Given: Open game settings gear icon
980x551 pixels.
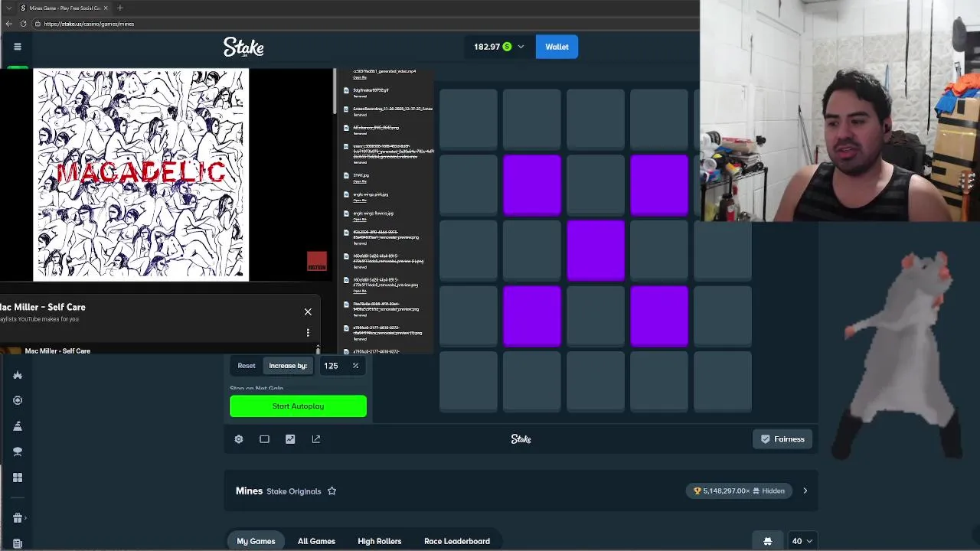Looking at the screenshot, I should [239, 439].
